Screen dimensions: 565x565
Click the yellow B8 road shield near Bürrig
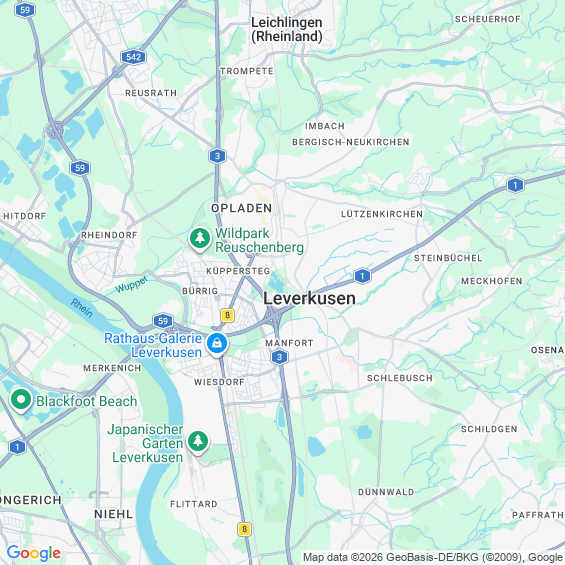(227, 315)
